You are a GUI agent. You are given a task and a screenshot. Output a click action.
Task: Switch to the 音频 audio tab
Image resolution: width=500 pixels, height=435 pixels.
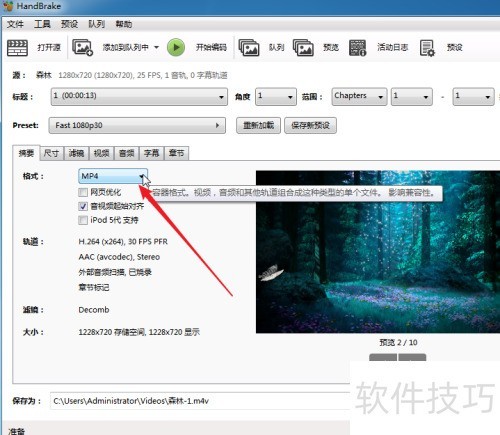point(127,153)
